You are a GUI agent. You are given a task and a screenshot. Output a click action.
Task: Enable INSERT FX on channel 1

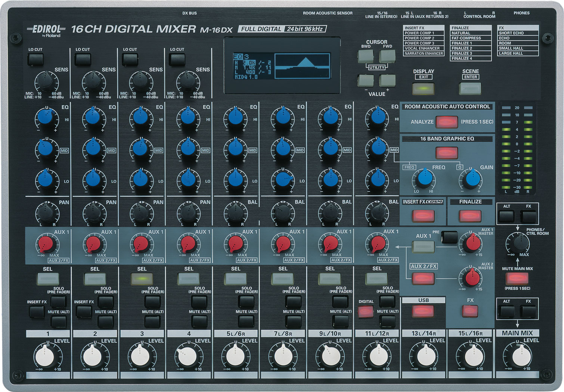pyautogui.click(x=37, y=312)
